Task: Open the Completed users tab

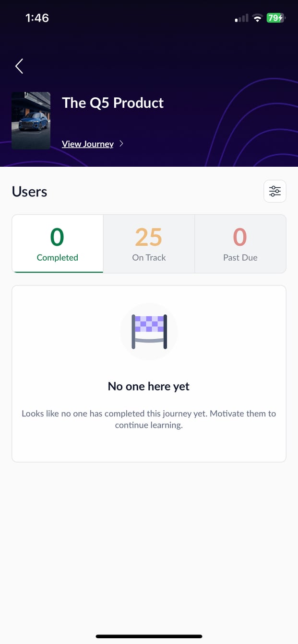Action: coord(57,243)
